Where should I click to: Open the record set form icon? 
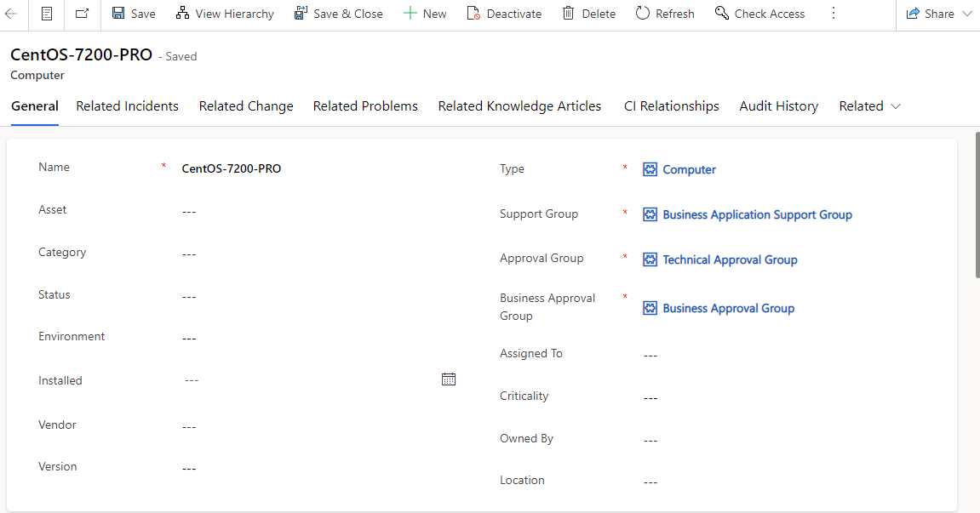[x=46, y=13]
